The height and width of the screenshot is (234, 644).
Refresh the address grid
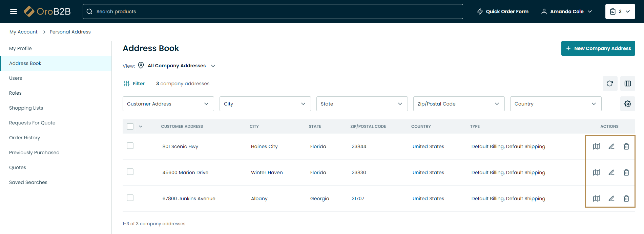point(609,84)
